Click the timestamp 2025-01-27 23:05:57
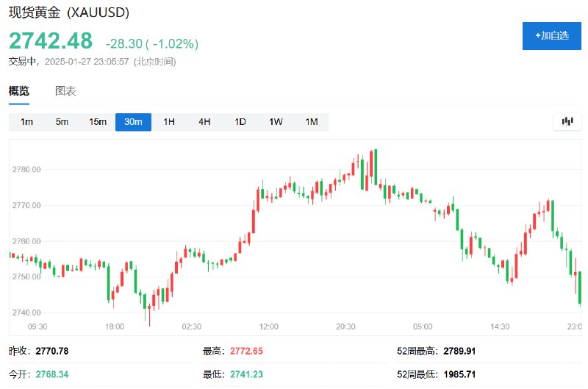This screenshot has height=389, width=588. 87,62
